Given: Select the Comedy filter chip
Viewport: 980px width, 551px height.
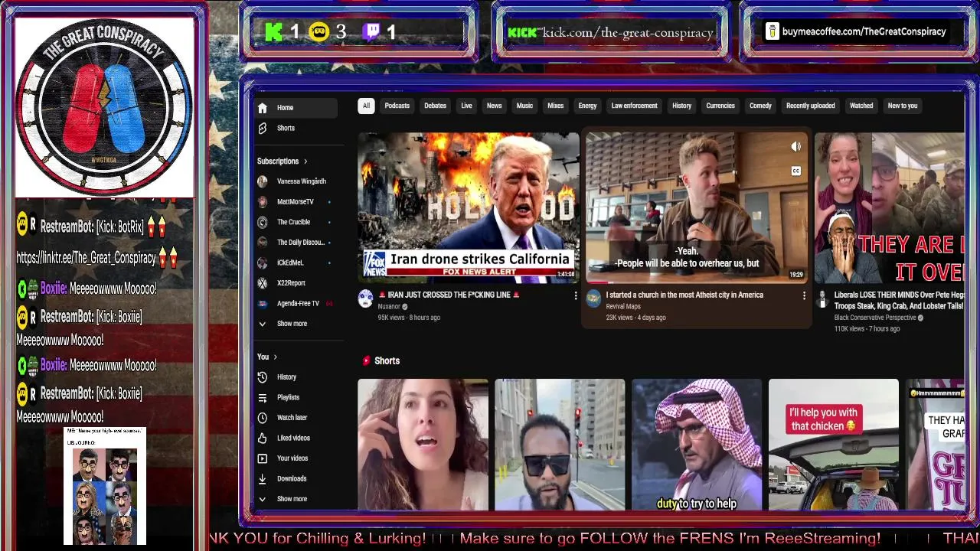Looking at the screenshot, I should point(760,106).
